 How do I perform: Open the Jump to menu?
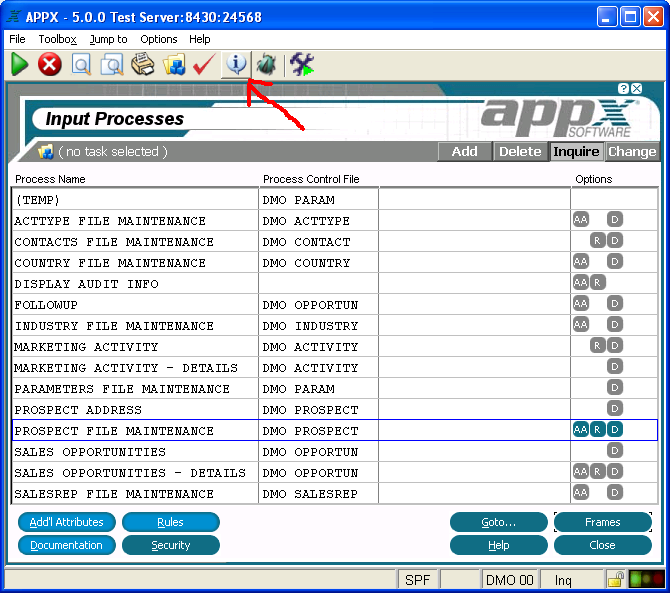pyautogui.click(x=109, y=39)
